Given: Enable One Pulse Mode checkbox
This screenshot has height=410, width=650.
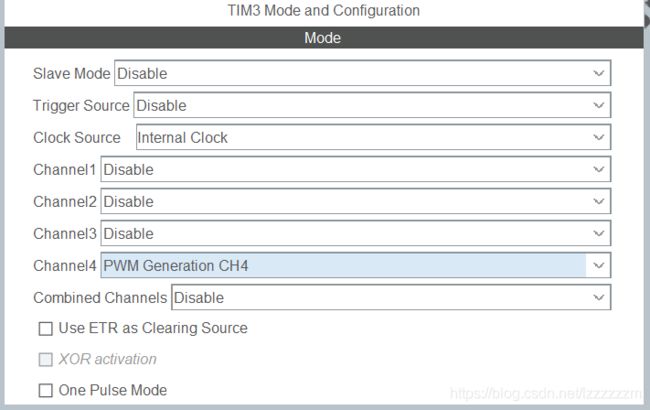Looking at the screenshot, I should coord(45,391).
